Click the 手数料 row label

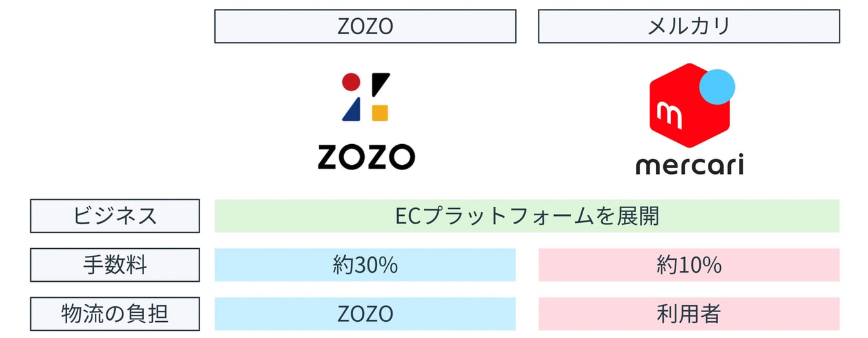pyautogui.click(x=115, y=265)
